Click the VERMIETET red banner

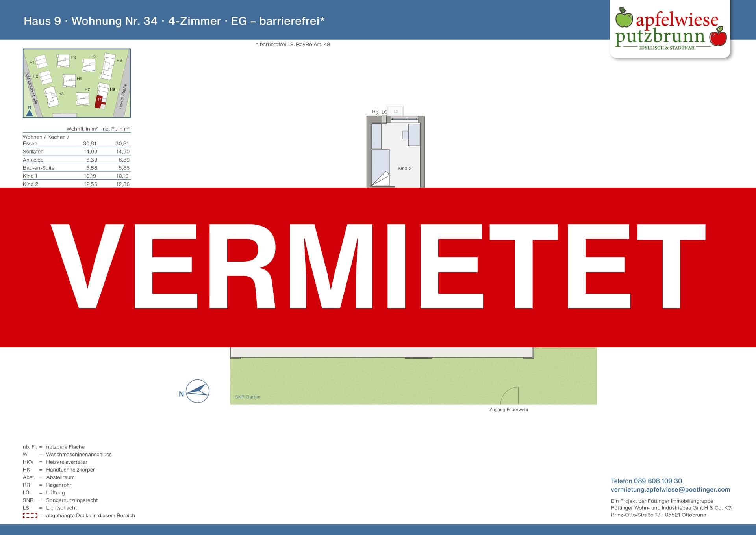(378, 267)
